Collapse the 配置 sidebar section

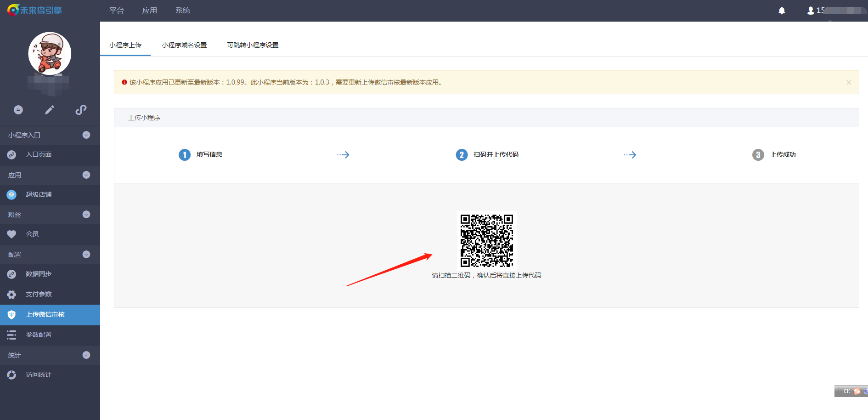(x=86, y=255)
